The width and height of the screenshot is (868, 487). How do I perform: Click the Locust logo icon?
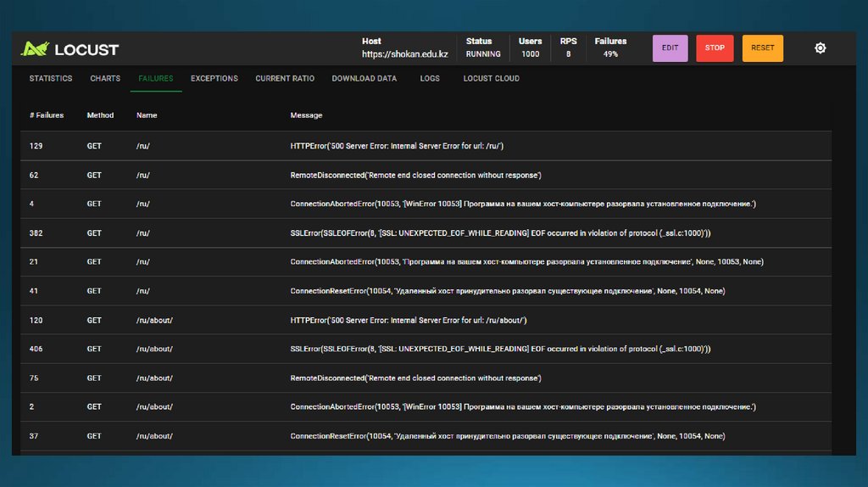pos(36,49)
